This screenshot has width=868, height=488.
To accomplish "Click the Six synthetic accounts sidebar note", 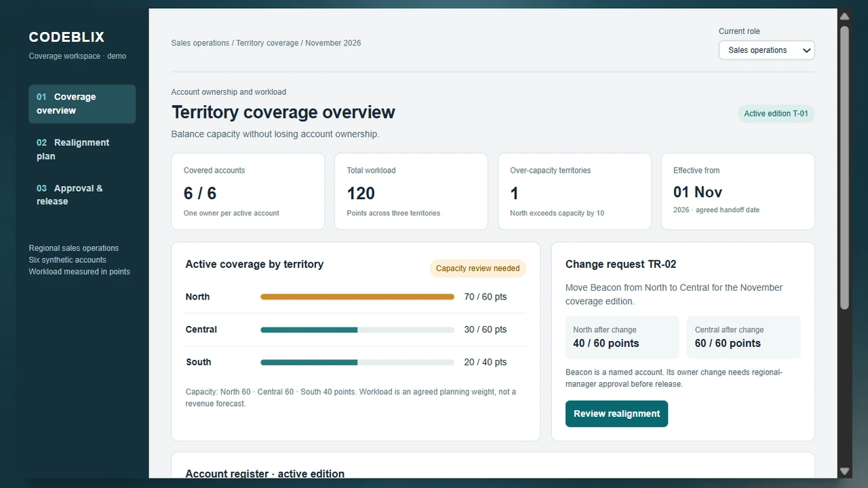I will tap(67, 260).
